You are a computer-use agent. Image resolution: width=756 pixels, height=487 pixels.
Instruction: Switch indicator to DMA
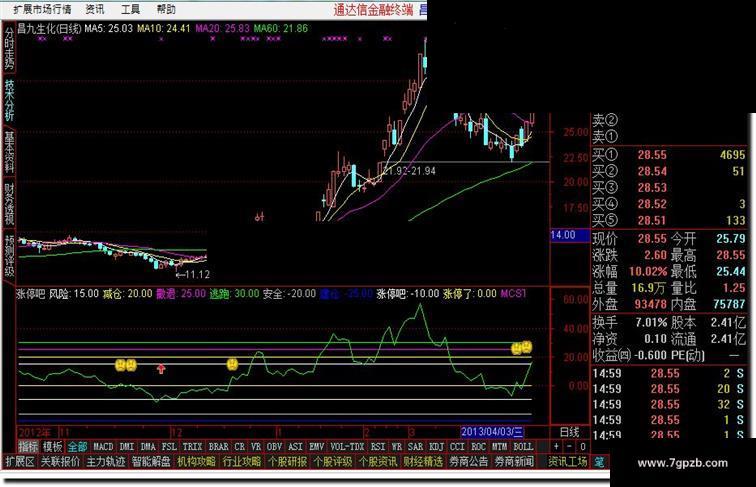[148, 446]
